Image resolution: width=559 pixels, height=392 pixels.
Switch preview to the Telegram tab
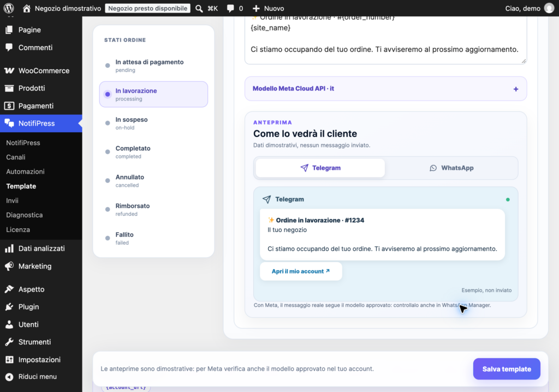320,168
